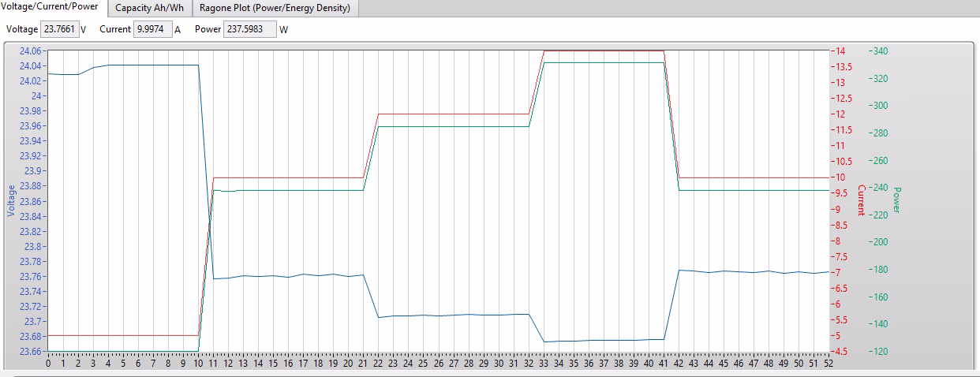980x377 pixels.
Task: Click the 24 tick on the voltage axis
Action: click(35, 95)
